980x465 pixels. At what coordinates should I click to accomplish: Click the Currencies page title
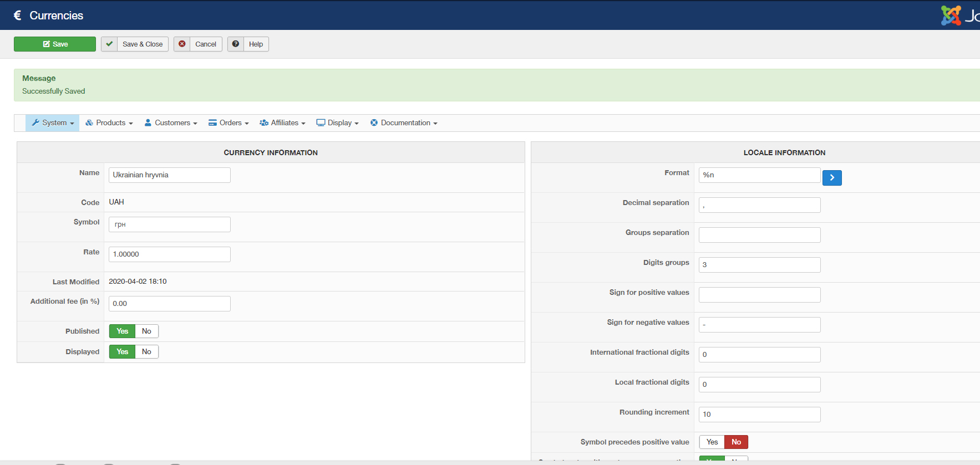[x=57, y=16]
